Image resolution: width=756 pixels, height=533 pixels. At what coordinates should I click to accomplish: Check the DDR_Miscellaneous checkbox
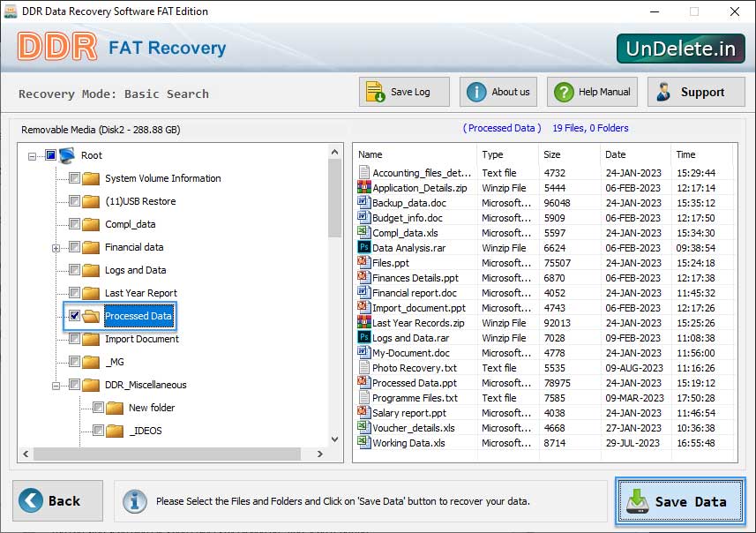click(x=74, y=385)
